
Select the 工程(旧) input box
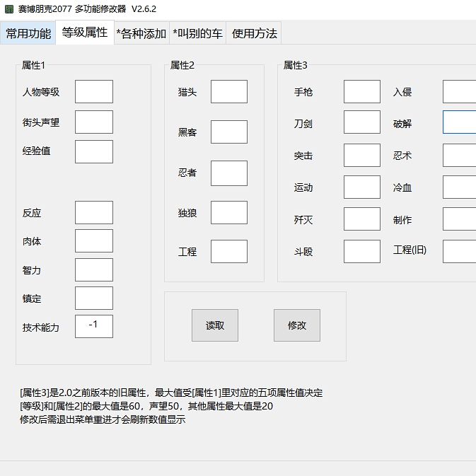coord(460,251)
